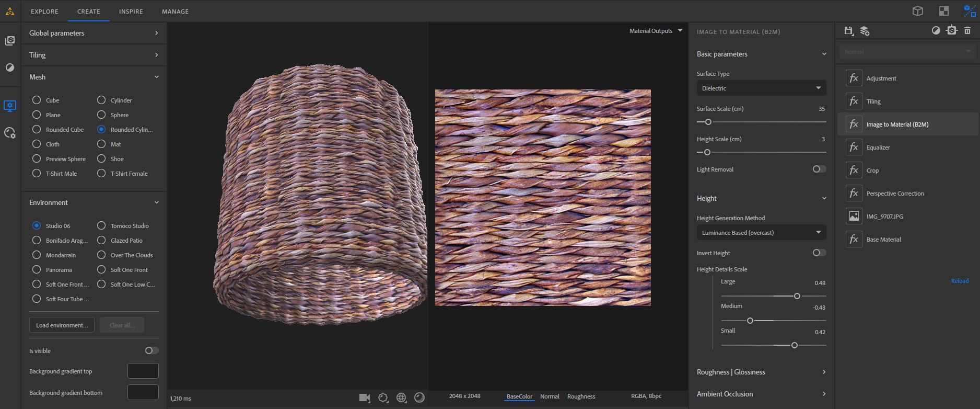Toggle the Light Removal switch
Viewport: 980px width, 409px height.
(x=819, y=169)
